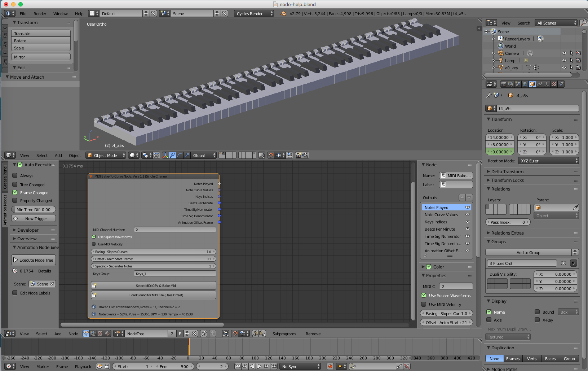
Task: Open the World properties tab
Action: [525, 84]
